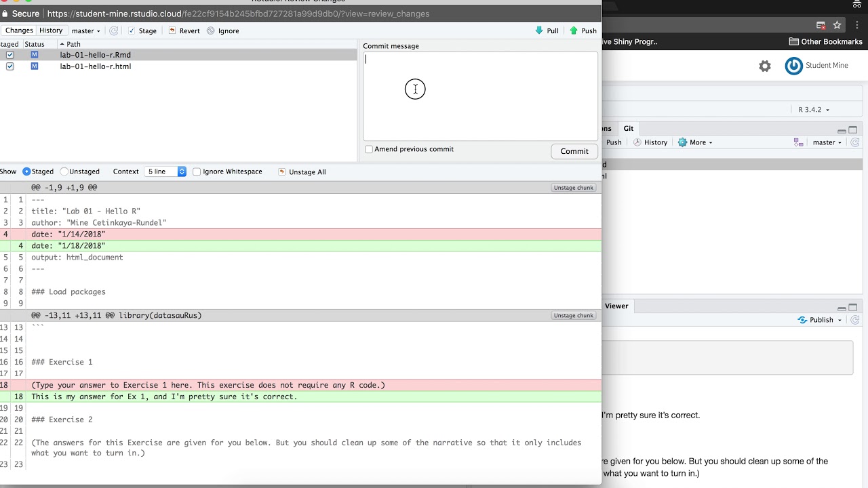The image size is (868, 488).
Task: Click Modified status icon for lab-01-hello-r.html
Action: tap(34, 66)
